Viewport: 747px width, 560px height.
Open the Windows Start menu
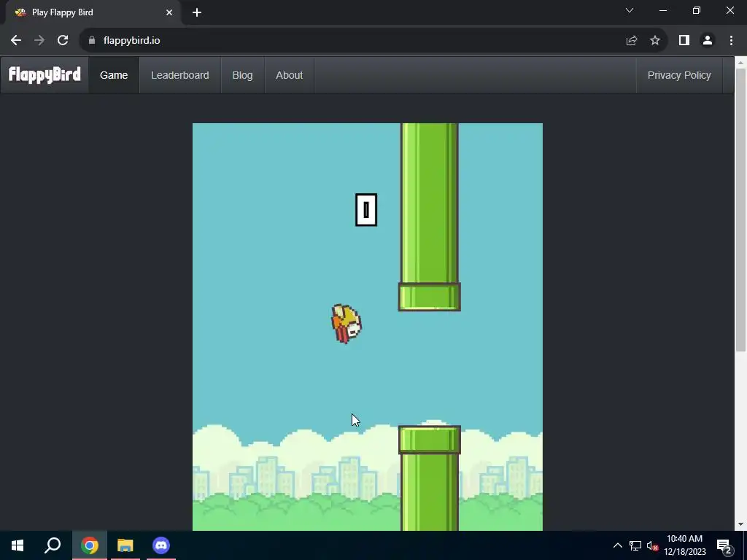click(x=18, y=545)
